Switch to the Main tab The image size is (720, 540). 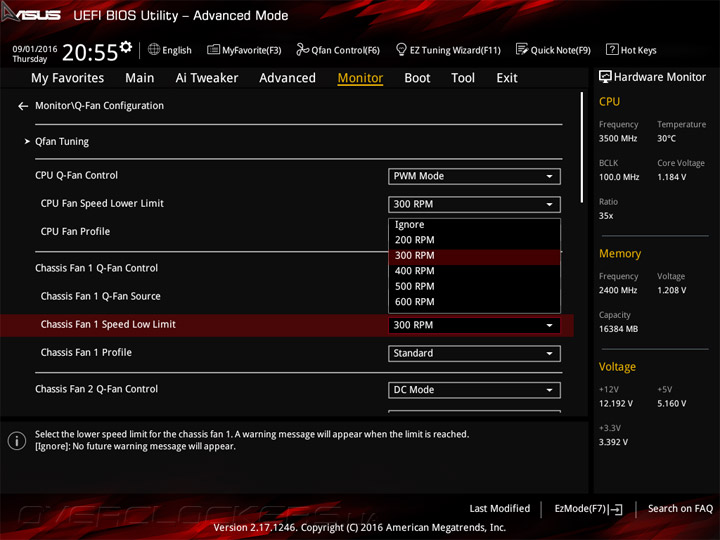[140, 78]
